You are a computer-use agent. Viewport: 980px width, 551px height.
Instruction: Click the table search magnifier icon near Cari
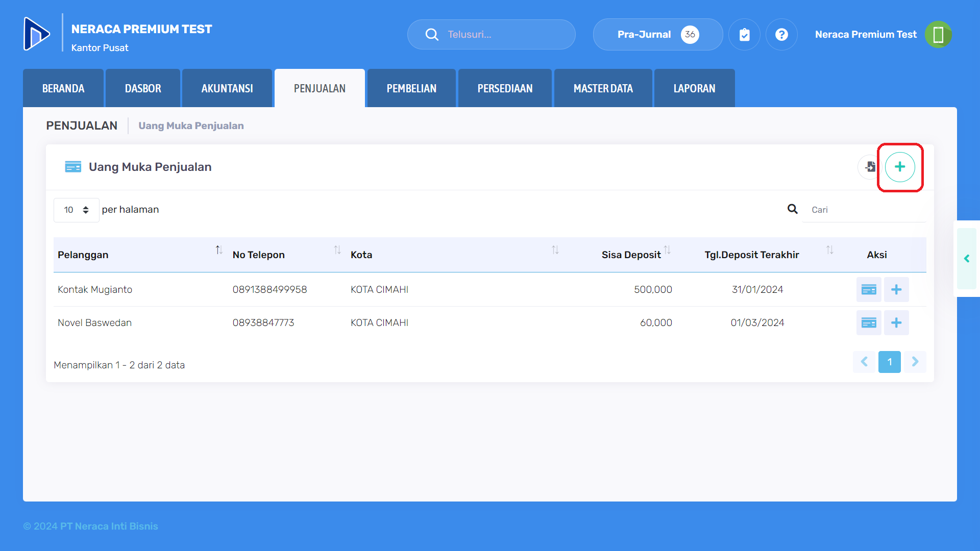(792, 209)
